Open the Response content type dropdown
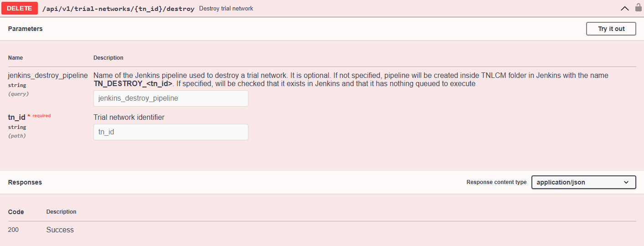 (583, 182)
